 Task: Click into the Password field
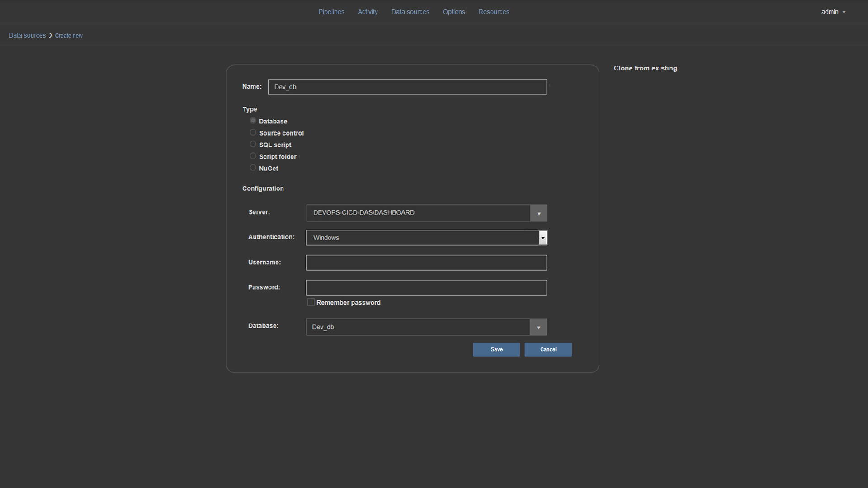(x=426, y=287)
